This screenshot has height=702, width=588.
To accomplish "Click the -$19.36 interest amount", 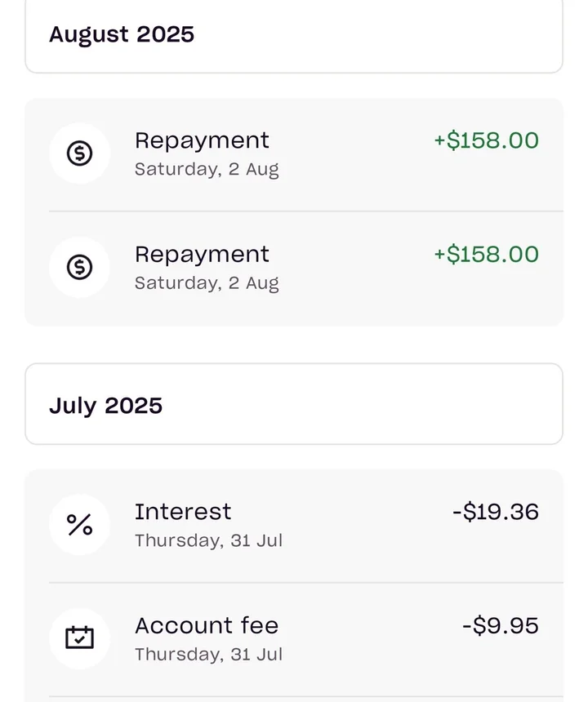I will [496, 512].
